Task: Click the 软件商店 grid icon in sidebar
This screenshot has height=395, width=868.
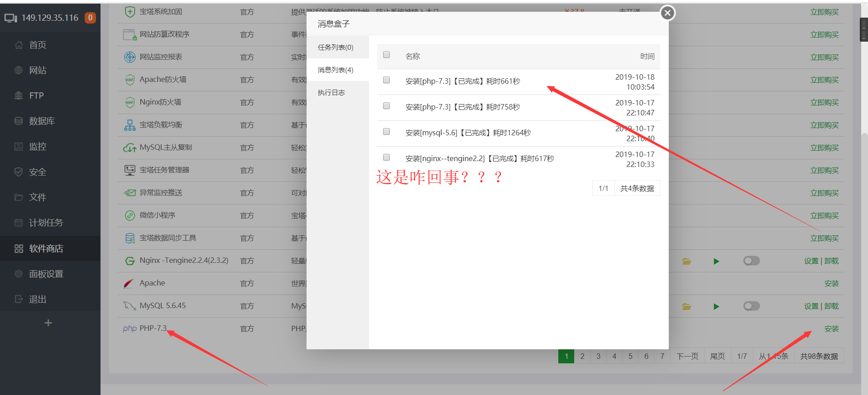Action: pos(19,248)
